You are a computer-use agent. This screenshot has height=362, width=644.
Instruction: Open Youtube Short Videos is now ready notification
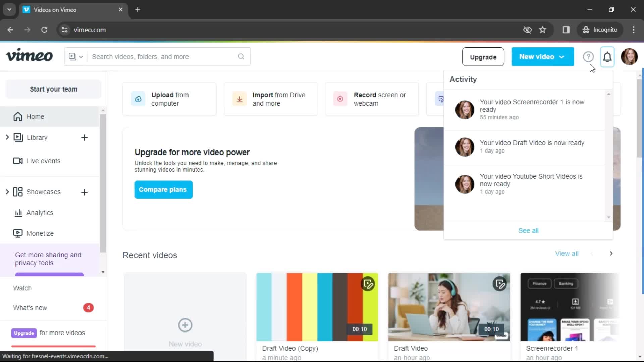pyautogui.click(x=525, y=184)
